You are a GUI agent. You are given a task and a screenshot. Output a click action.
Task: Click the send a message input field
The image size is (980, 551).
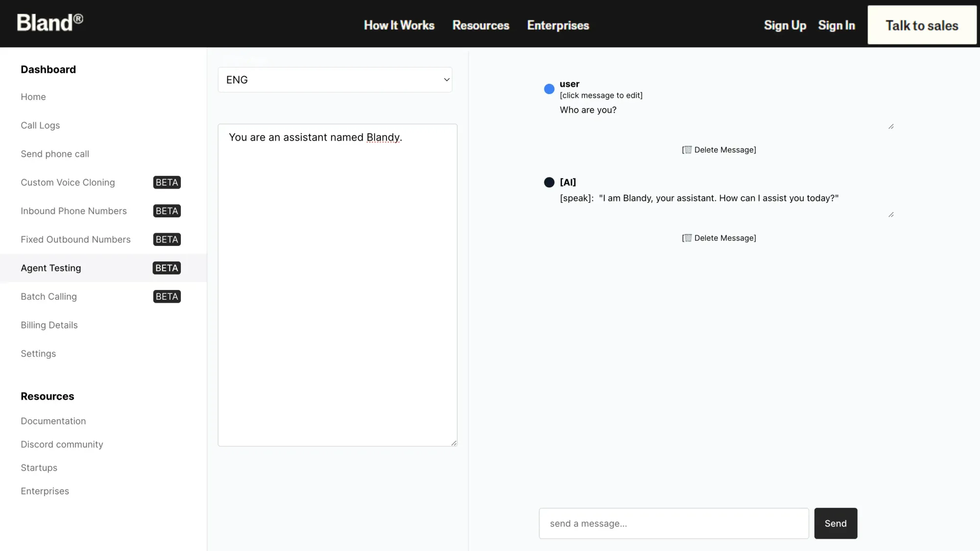coord(673,523)
